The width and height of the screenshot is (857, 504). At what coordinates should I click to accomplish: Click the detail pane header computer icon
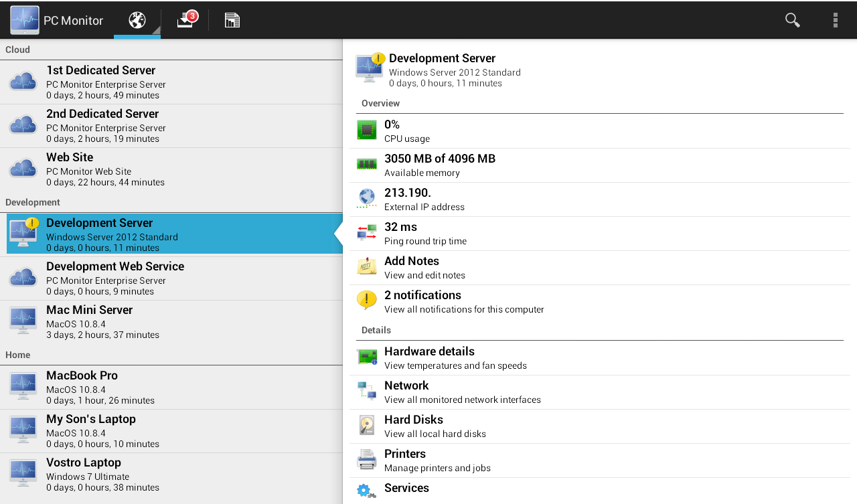tap(370, 68)
